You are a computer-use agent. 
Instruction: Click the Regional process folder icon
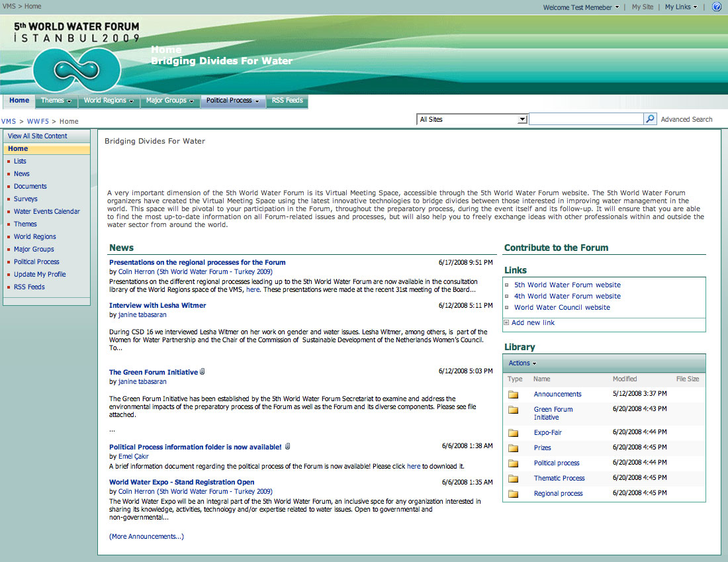513,494
